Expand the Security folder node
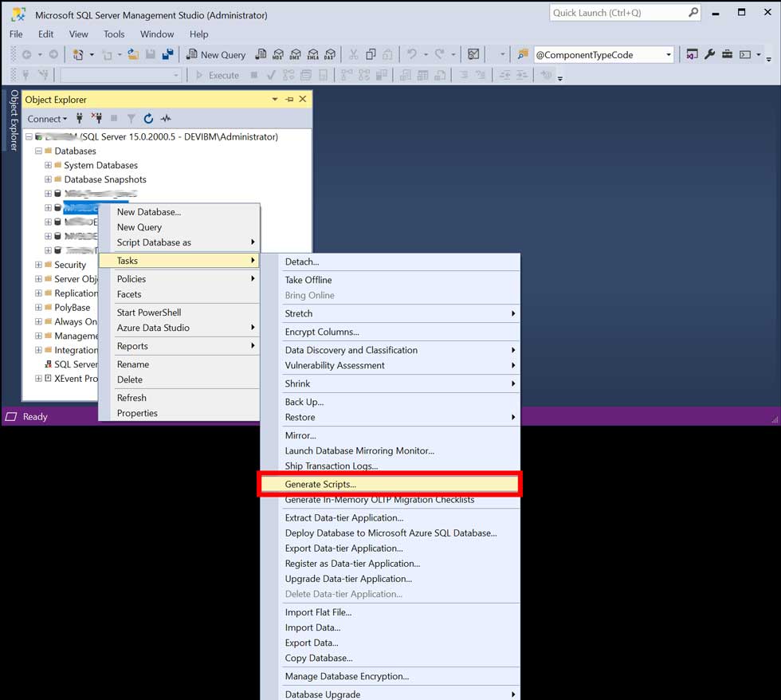This screenshot has width=781, height=700. pyautogui.click(x=38, y=265)
